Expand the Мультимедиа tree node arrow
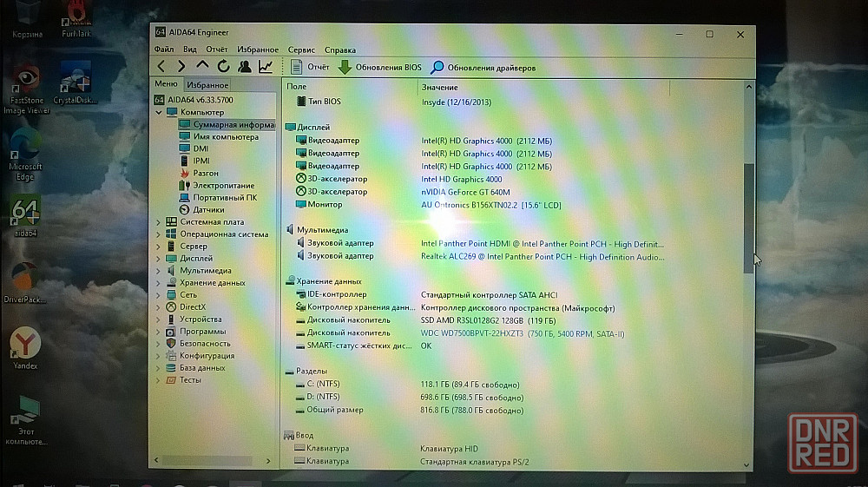This screenshot has height=487, width=868. [158, 271]
